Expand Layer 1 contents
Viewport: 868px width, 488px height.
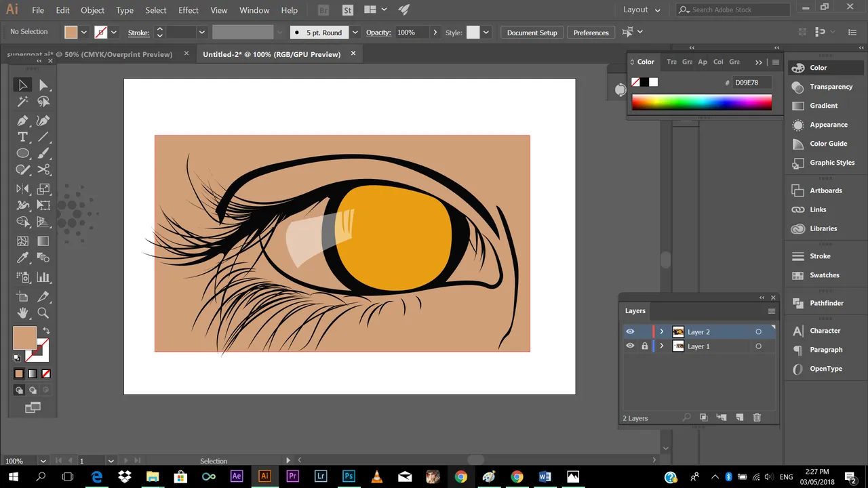click(662, 346)
